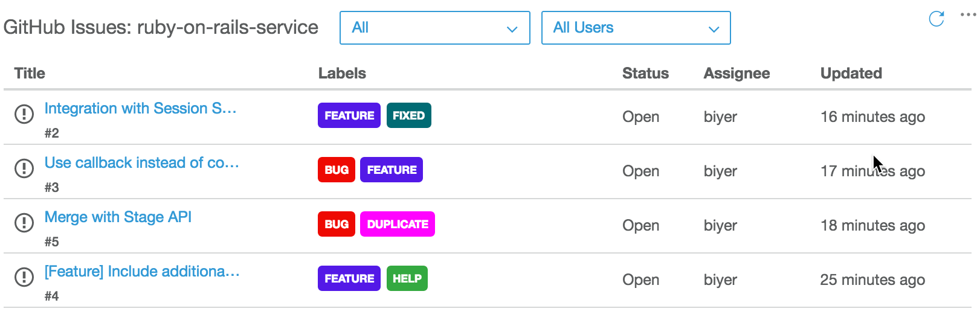The height and width of the screenshot is (326, 980).
Task: Click the teal FIXED label on issue #2
Action: point(408,115)
